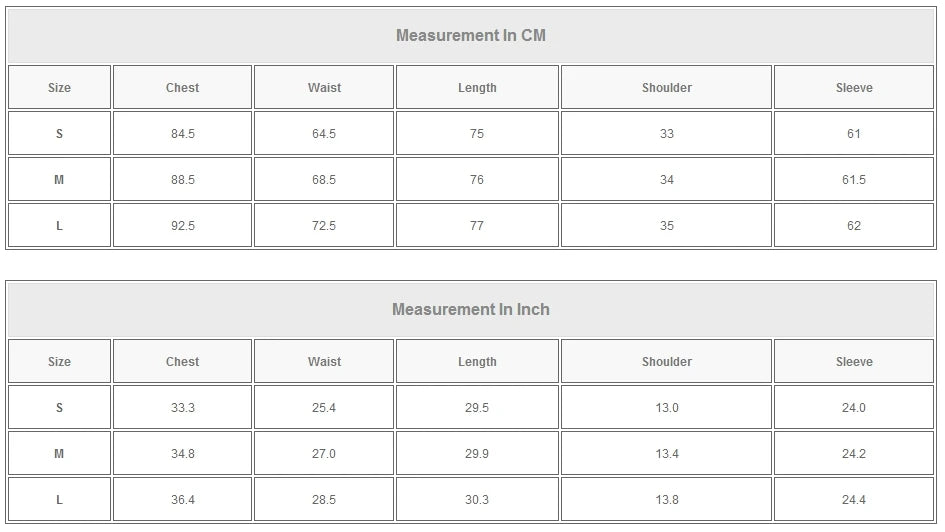The image size is (945, 532).
Task: Click the 33.3 chest value in inches
Action: (182, 408)
